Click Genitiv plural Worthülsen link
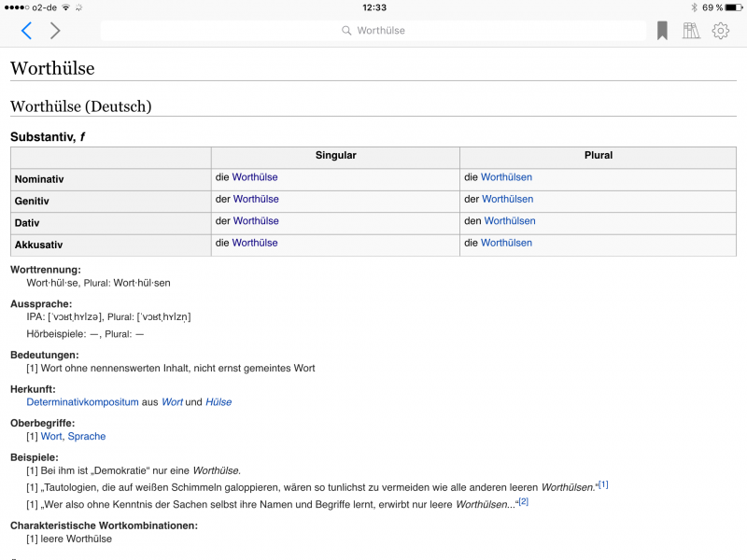Image resolution: width=747 pixels, height=560 pixels. pos(507,199)
